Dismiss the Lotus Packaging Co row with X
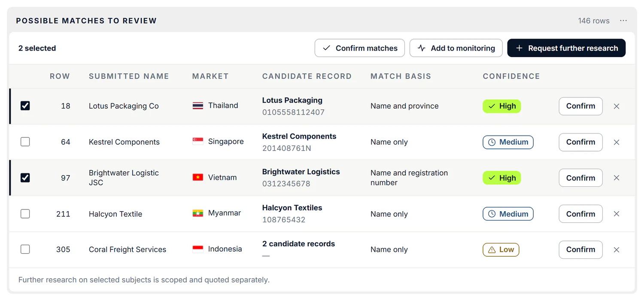 [x=617, y=106]
